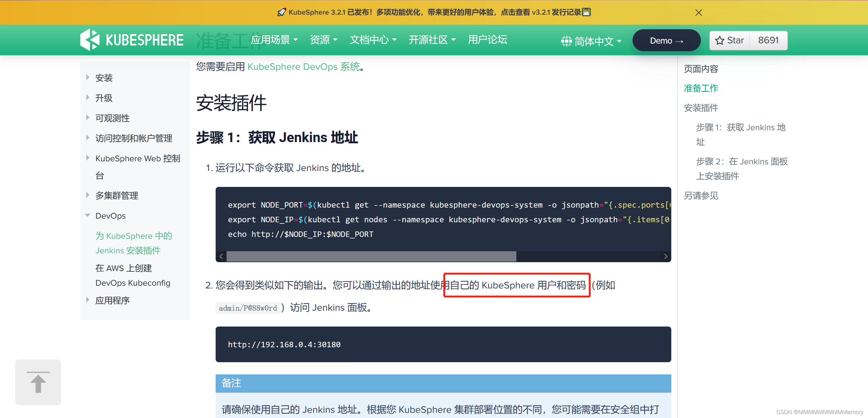The height and width of the screenshot is (418, 868).
Task: Click the v3.2.1 发行记录 banner text
Action: pyautogui.click(x=556, y=13)
